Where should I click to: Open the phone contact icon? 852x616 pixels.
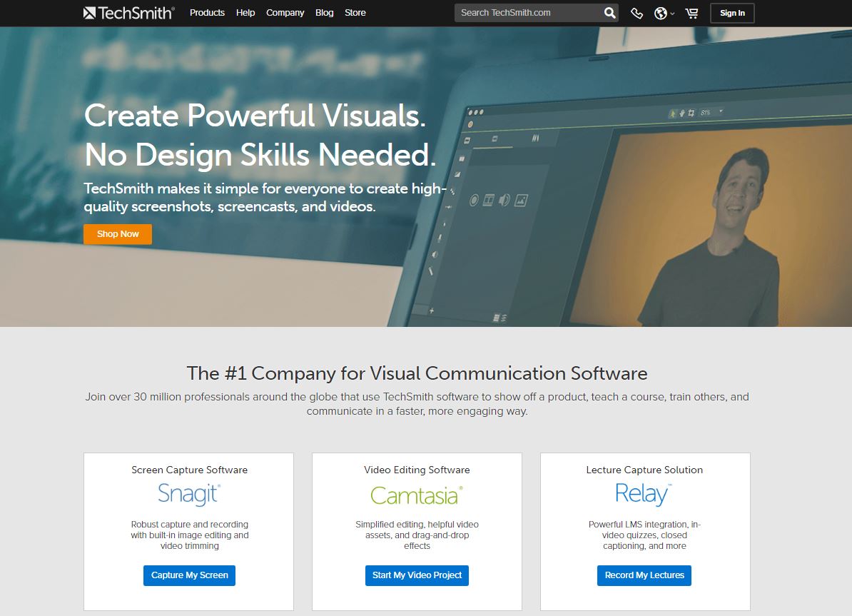(637, 13)
